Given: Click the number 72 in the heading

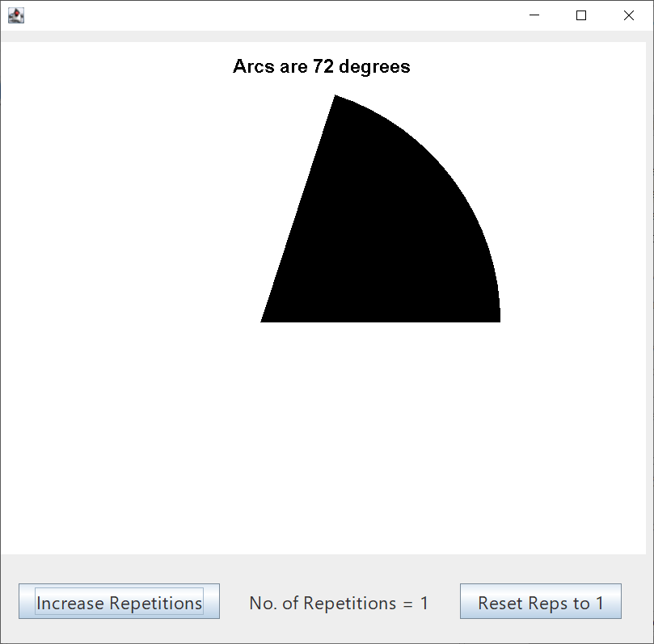Looking at the screenshot, I should (323, 67).
